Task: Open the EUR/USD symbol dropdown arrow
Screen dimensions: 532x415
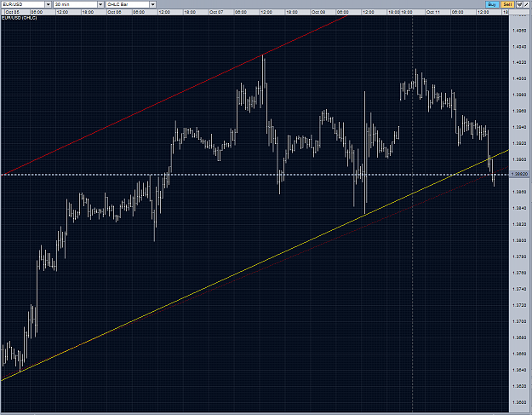Action: click(x=49, y=4)
